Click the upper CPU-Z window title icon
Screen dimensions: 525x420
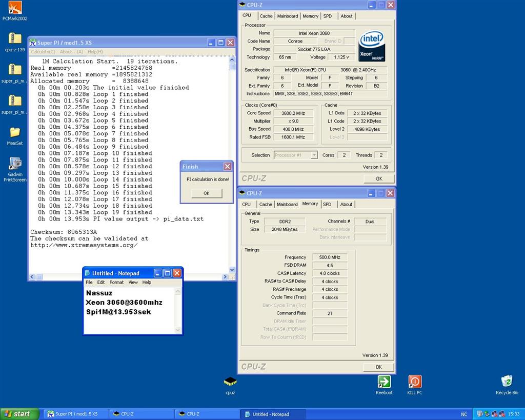pos(243,5)
